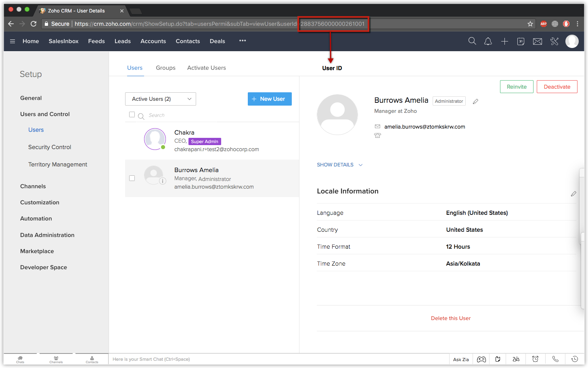Click the gamepad icon in bottom bar
The image size is (588, 368).
pyautogui.click(x=481, y=359)
